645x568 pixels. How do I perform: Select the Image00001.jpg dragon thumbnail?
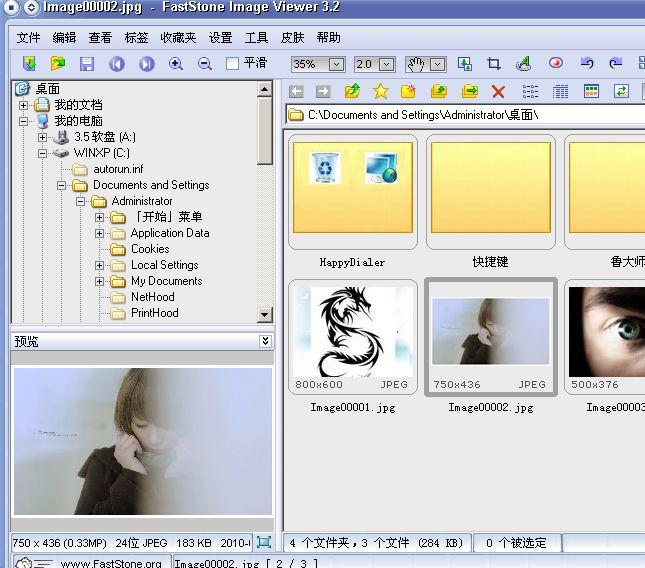pyautogui.click(x=353, y=336)
